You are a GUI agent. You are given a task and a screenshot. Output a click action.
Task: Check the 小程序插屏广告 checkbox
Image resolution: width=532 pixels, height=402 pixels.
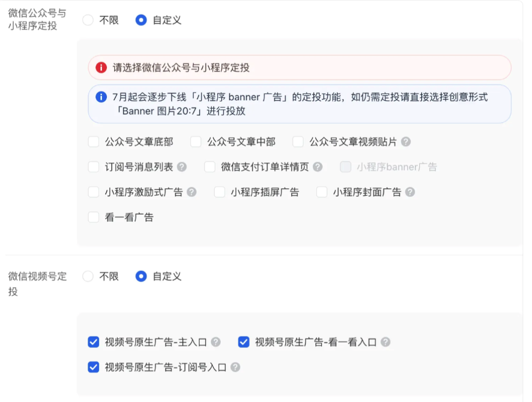click(220, 192)
